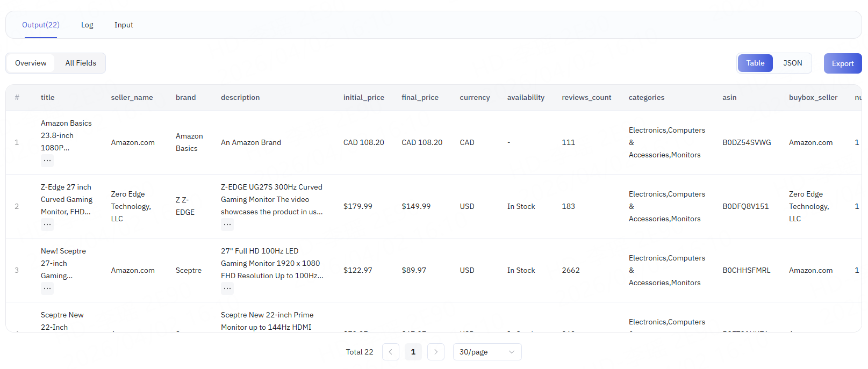The height and width of the screenshot is (369, 868).
Task: Click reviews count 2662
Action: coord(571,270)
